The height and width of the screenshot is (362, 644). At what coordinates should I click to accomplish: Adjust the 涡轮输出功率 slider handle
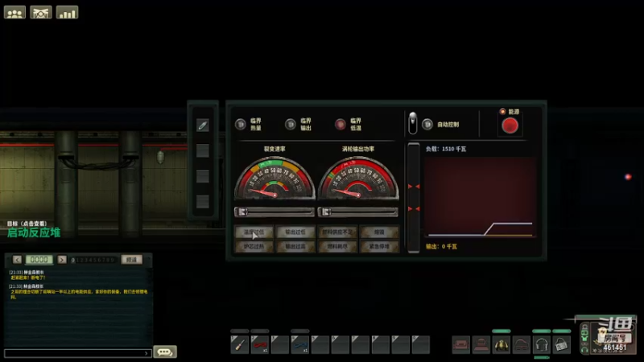[326, 212]
